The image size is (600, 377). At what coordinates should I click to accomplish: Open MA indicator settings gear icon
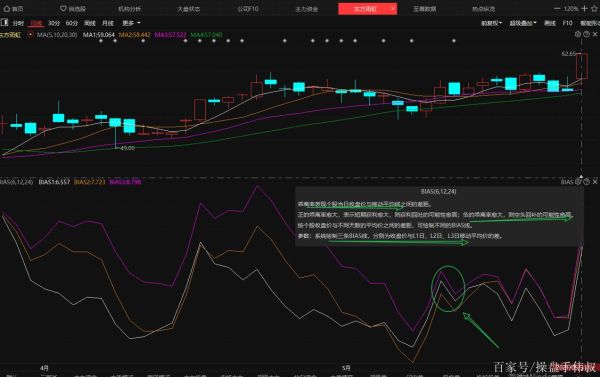pos(578,34)
